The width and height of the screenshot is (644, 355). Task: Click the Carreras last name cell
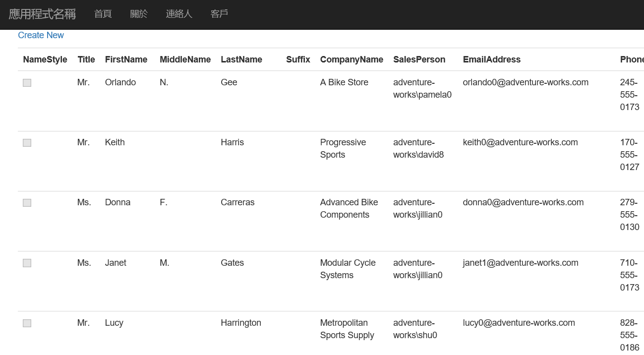click(x=237, y=202)
